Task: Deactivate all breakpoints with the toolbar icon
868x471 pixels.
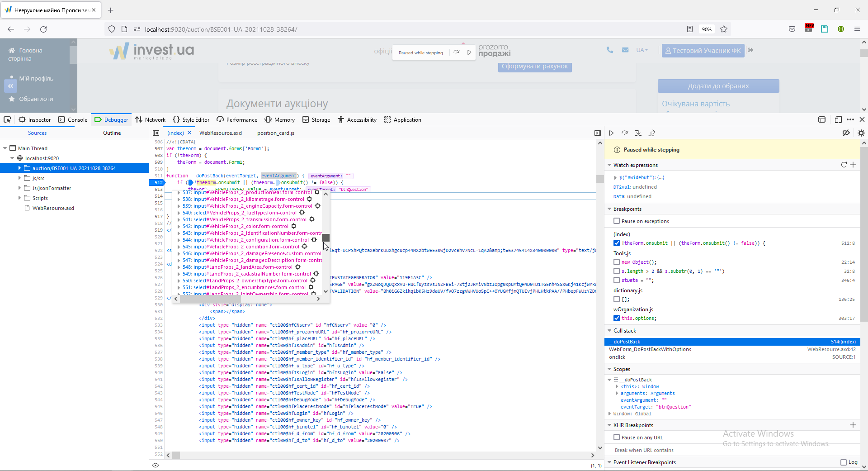Action: coord(846,133)
